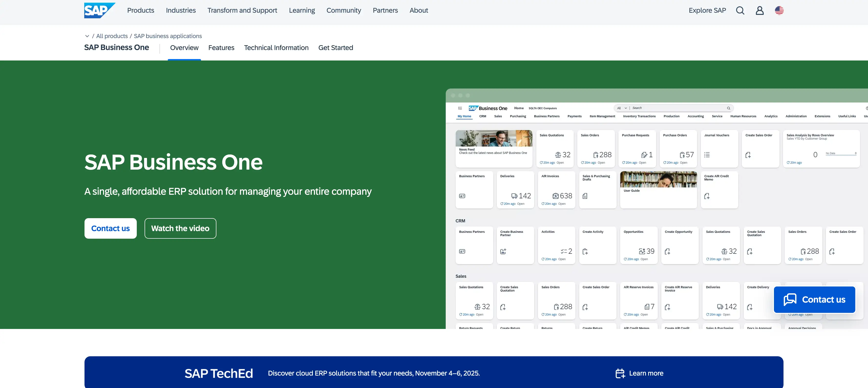The image size is (868, 388).
Task: Click Sales Orders icon showing 288 in top row
Action: tap(595, 155)
